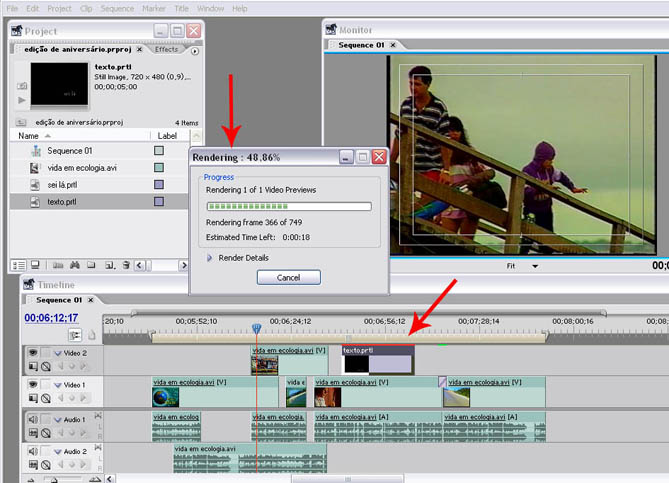The height and width of the screenshot is (483, 669).
Task: Click the Set Unnumbered Marker icon in timeline
Action: point(91,335)
